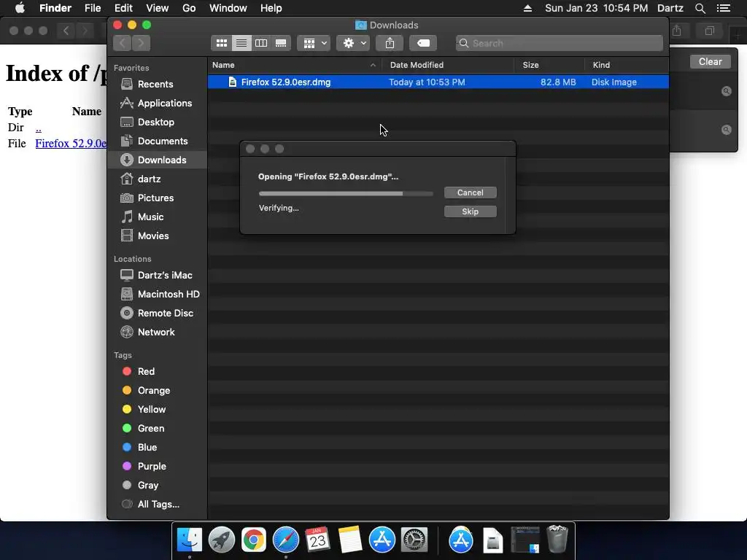Click the verification progress bar
The height and width of the screenshot is (560, 747).
tap(346, 193)
